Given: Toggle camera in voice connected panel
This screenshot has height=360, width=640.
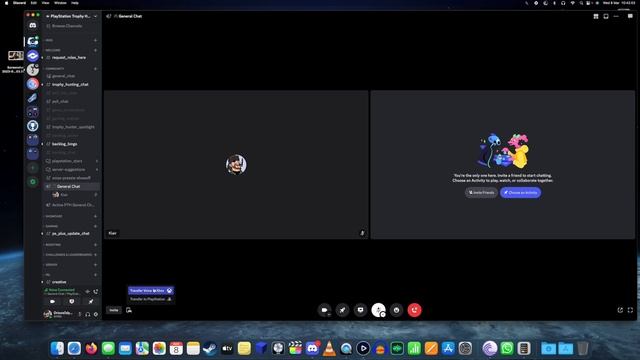Looking at the screenshot, I should point(52,302).
